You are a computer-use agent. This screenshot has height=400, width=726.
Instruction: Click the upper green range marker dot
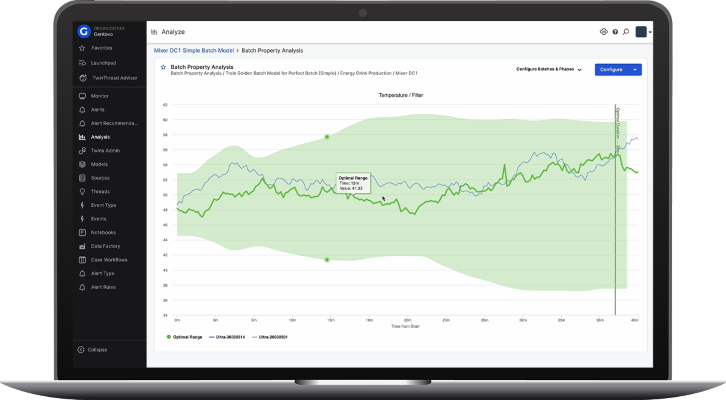327,136
